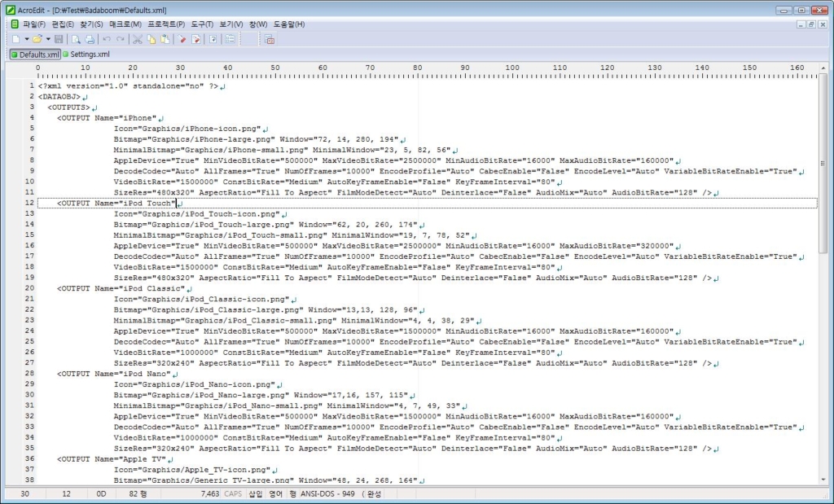
Task: Expand the new document dropdown arrow
Action: [x=26, y=39]
